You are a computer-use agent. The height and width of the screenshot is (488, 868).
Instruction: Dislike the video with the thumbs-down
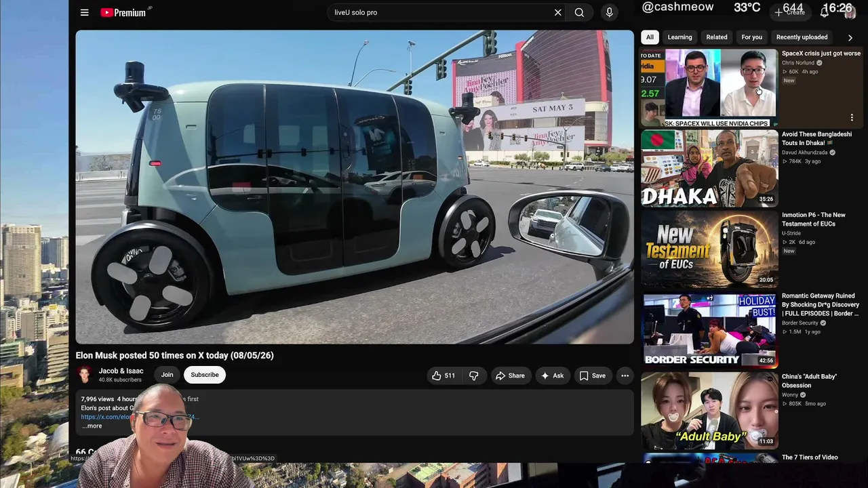(x=474, y=375)
